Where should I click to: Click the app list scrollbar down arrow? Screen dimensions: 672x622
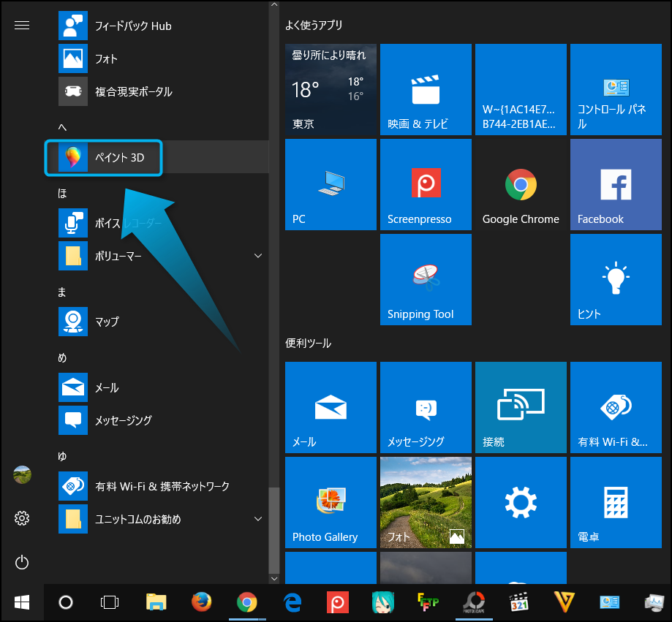tap(274, 578)
